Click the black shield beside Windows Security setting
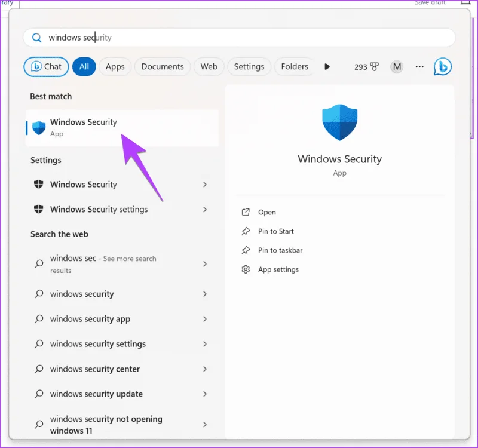Screen dimensions: 478x448 click(38, 184)
